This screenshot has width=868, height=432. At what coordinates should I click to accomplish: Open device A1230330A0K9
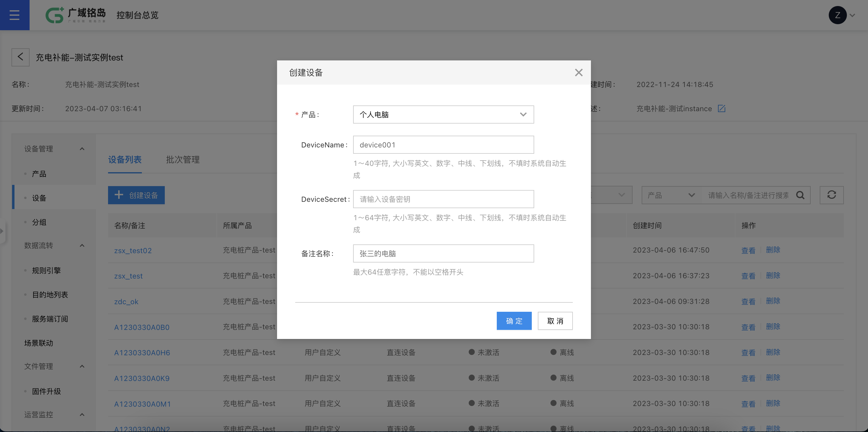pos(142,379)
